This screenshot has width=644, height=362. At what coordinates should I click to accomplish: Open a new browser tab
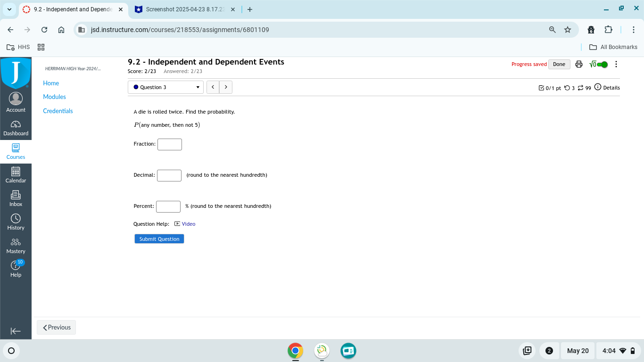pos(249,9)
